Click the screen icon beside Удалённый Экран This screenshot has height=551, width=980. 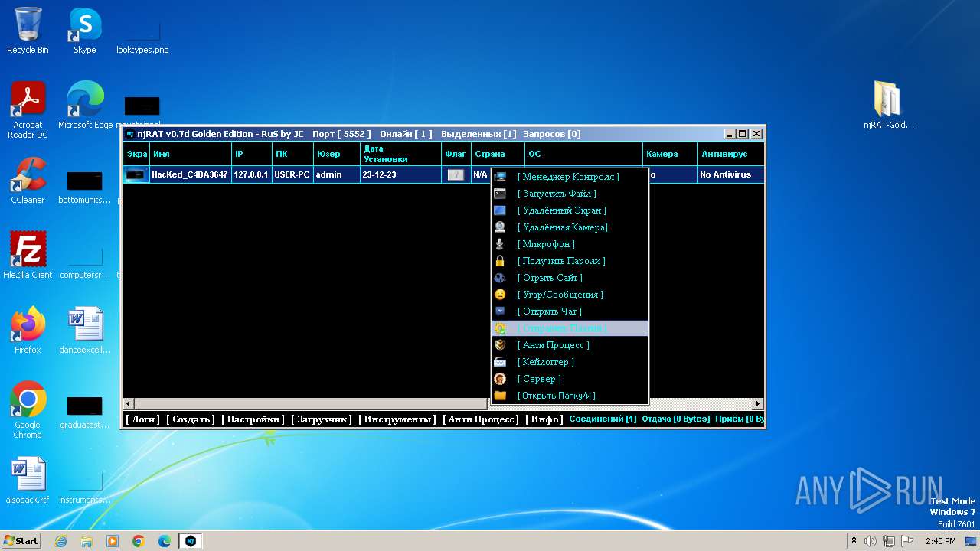(x=500, y=210)
